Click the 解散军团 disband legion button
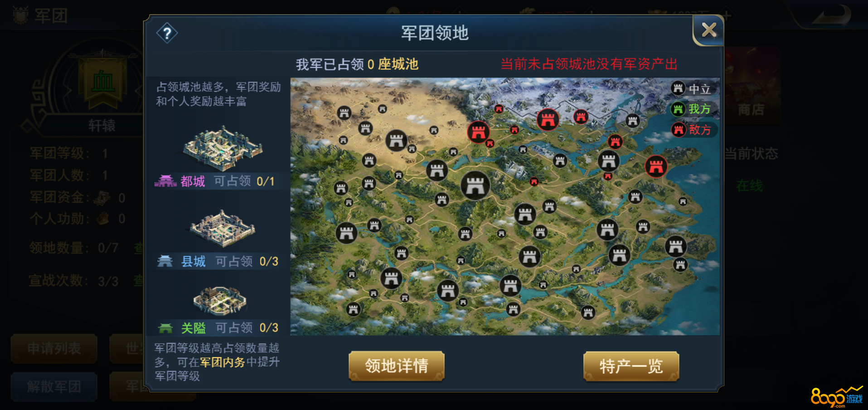The image size is (868, 410). [54, 386]
